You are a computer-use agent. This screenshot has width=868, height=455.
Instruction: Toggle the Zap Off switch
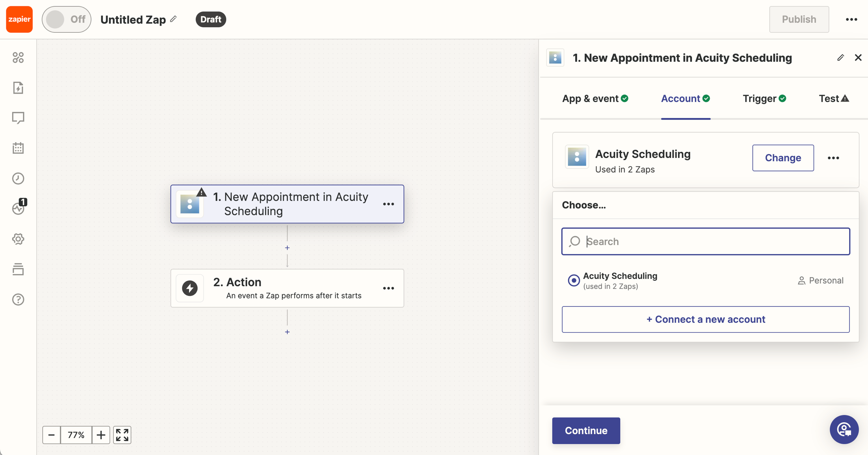[x=66, y=19]
